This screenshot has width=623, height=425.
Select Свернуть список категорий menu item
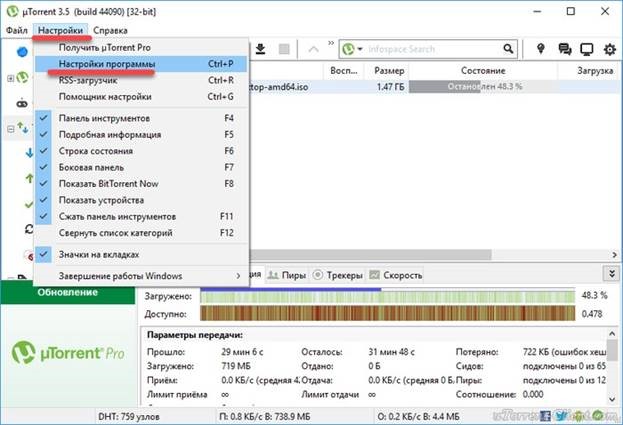click(141, 233)
